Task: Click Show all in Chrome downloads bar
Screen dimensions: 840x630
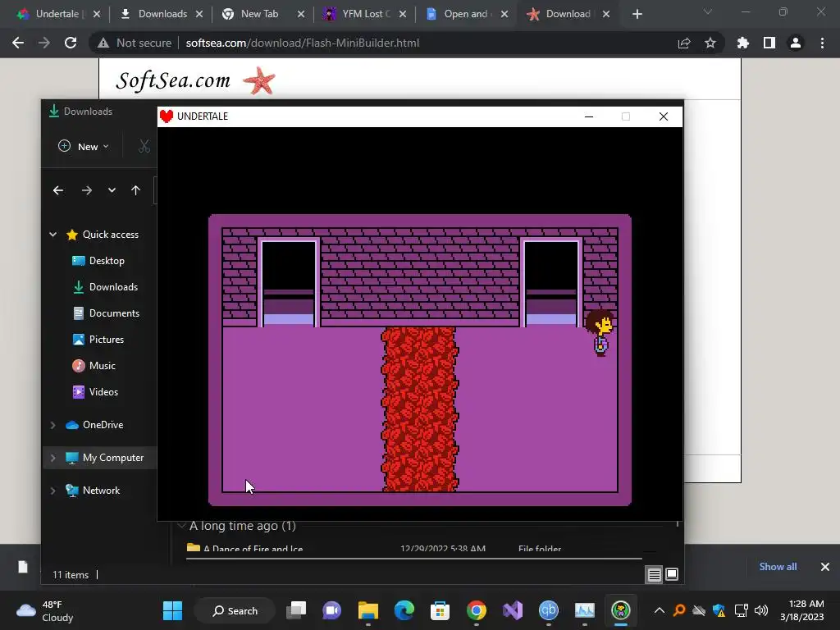Action: 778,567
